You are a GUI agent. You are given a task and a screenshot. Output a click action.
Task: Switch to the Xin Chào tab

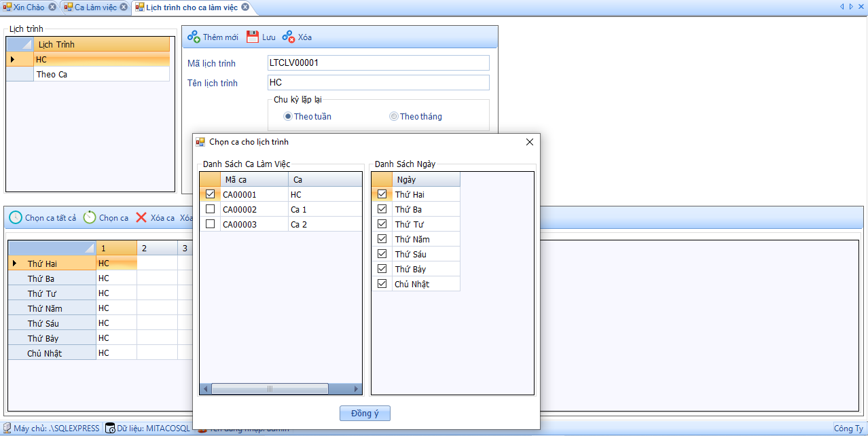[28, 7]
